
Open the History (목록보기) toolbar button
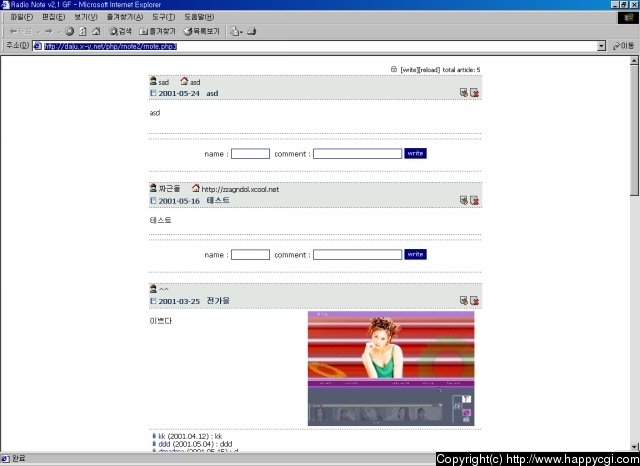point(201,31)
